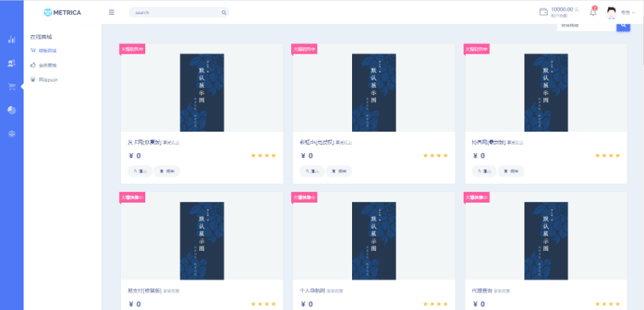Click the demo button on the [最新版] card
The height and width of the screenshot is (310, 644).
click(484, 171)
